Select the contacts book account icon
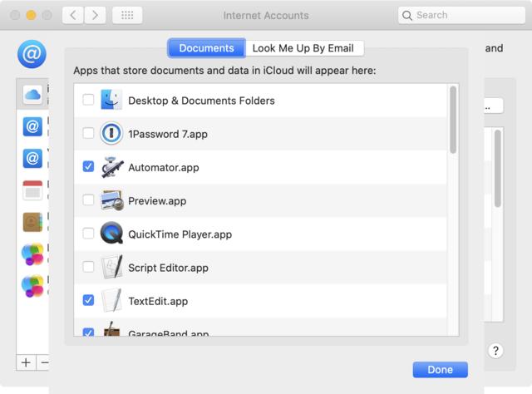Image resolution: width=532 pixels, height=394 pixels. [x=32, y=222]
